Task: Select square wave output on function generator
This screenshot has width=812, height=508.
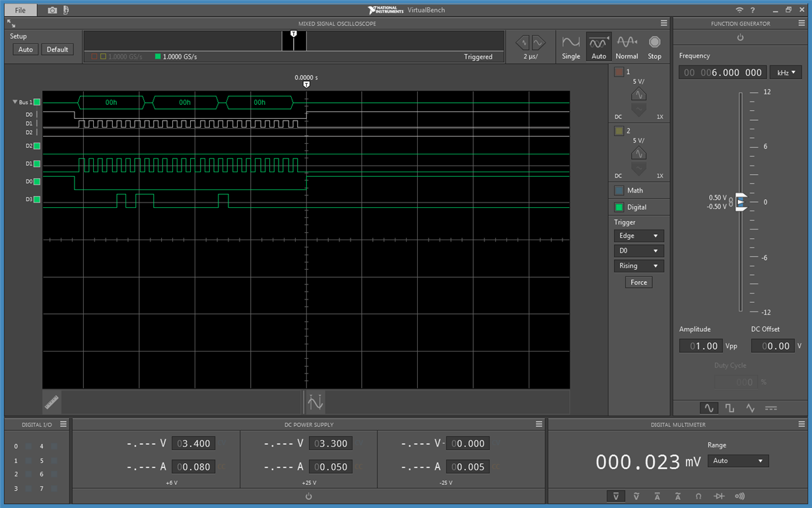Action: (x=729, y=408)
